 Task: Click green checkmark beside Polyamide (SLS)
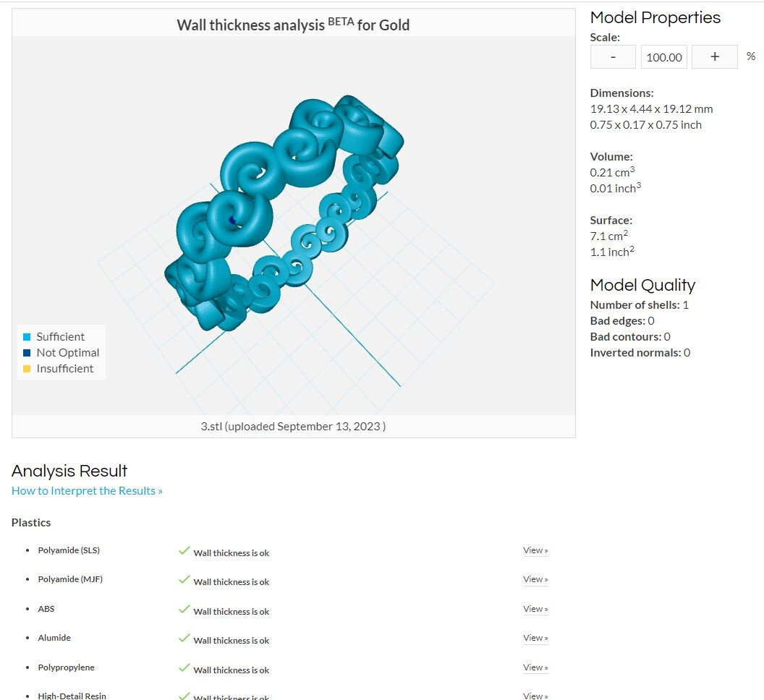[184, 550]
